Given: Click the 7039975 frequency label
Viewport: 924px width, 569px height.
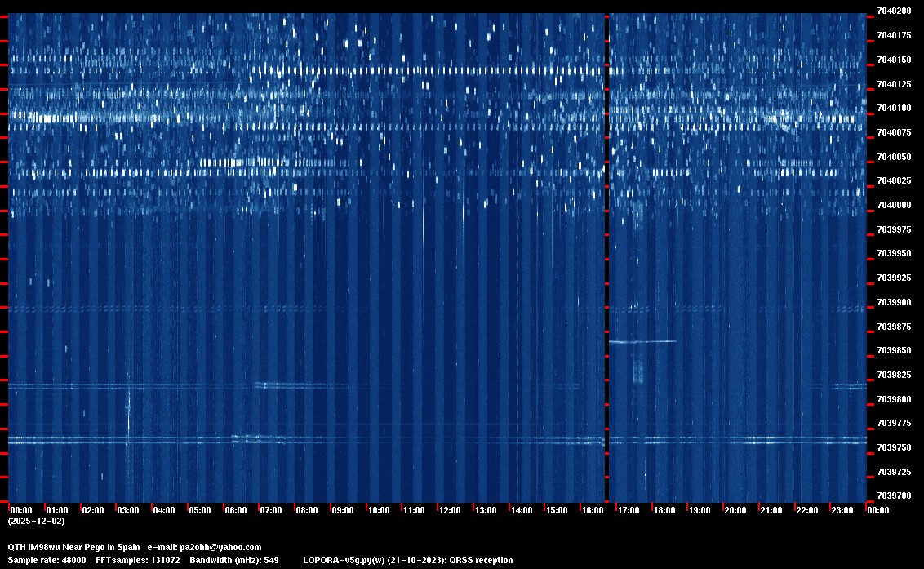Looking at the screenshot, I should [x=894, y=229].
